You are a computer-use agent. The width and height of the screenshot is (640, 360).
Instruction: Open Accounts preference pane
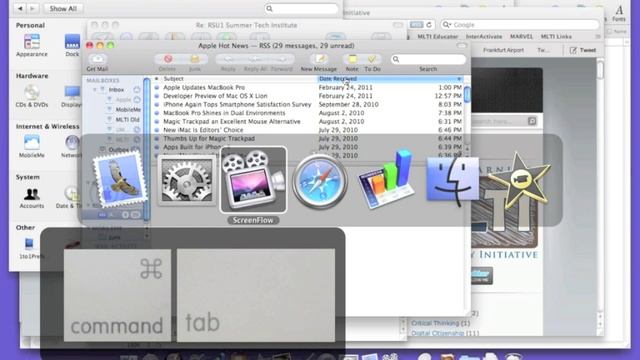pyautogui.click(x=32, y=197)
